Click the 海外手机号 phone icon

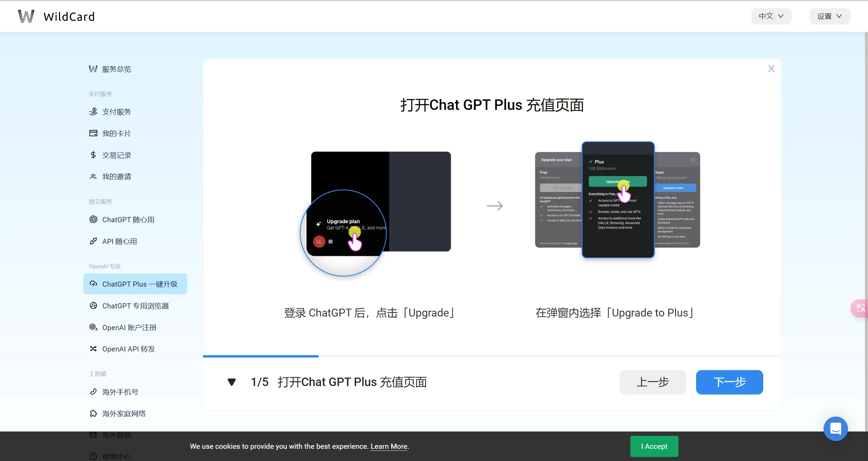click(x=93, y=392)
